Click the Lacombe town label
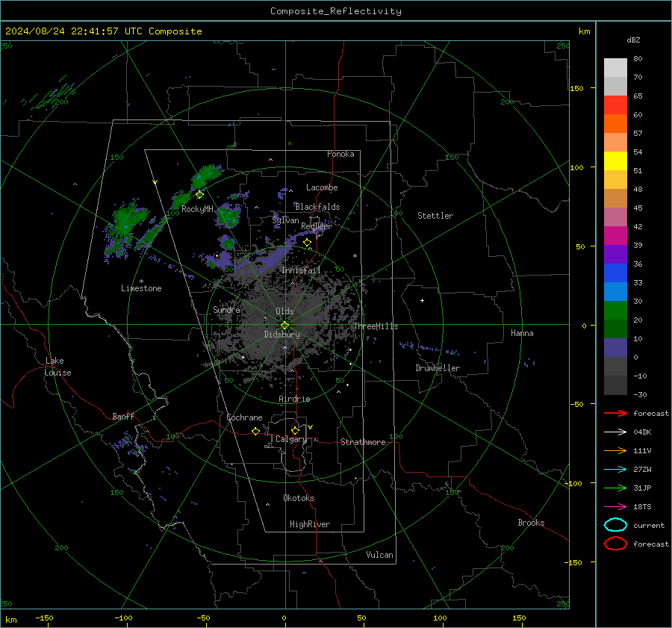 pos(322,187)
